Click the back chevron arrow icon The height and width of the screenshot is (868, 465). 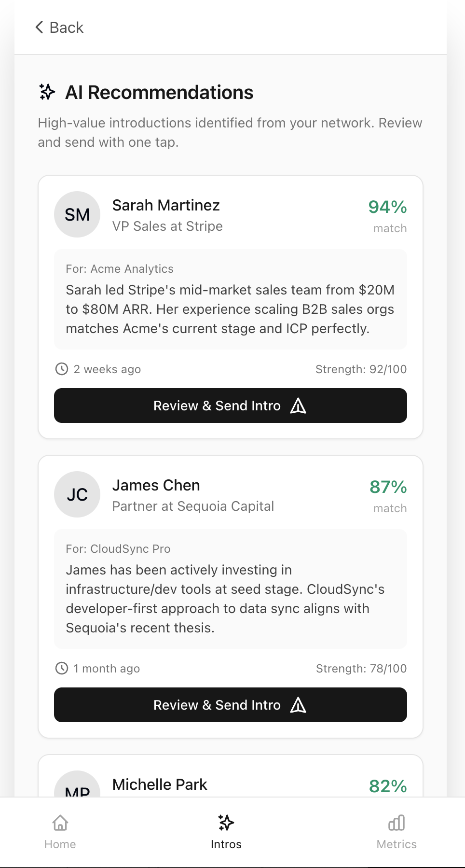click(x=40, y=27)
